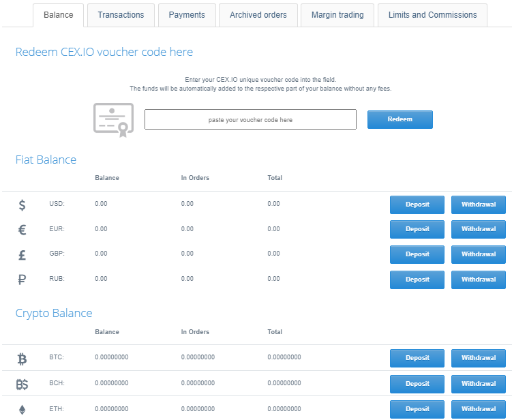This screenshot has height=420, width=512.
Task: Click the 'GBP:' row label
Action: 57,254
